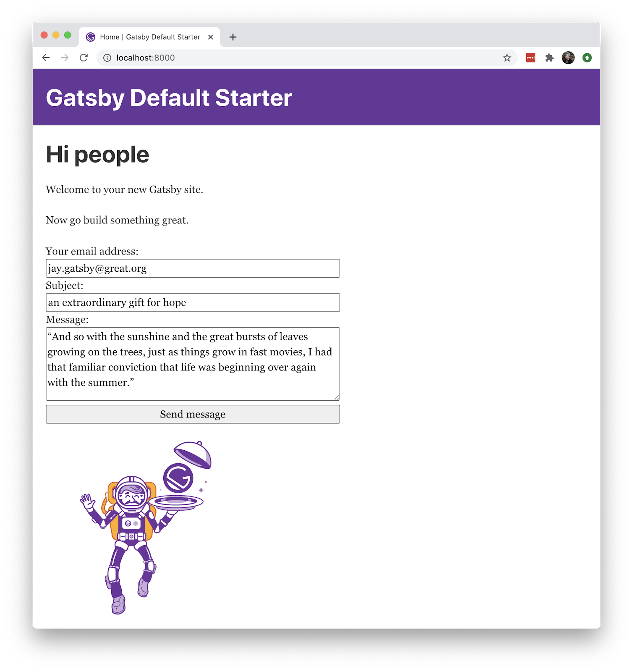Click the browser forward arrow
Screen dimensions: 633x672
65,58
